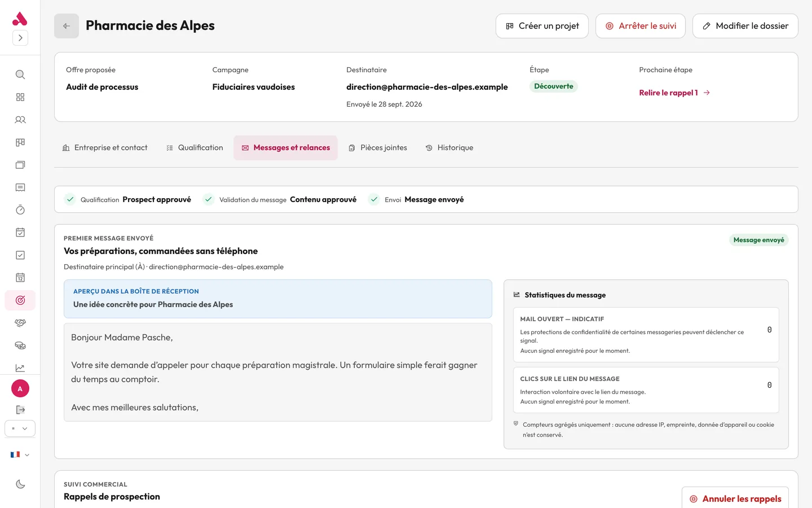Image resolution: width=812 pixels, height=508 pixels.
Task: Click the direction@pharmacie-des-alpes.example recipient in the header
Action: click(x=427, y=87)
